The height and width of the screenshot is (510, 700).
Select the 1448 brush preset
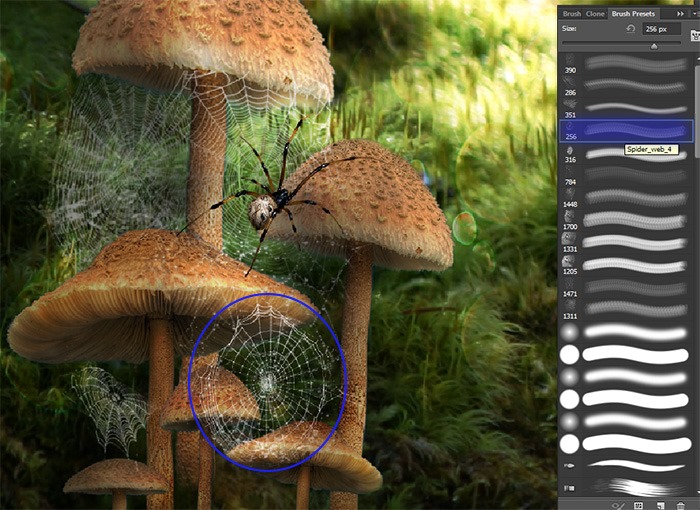[626, 198]
